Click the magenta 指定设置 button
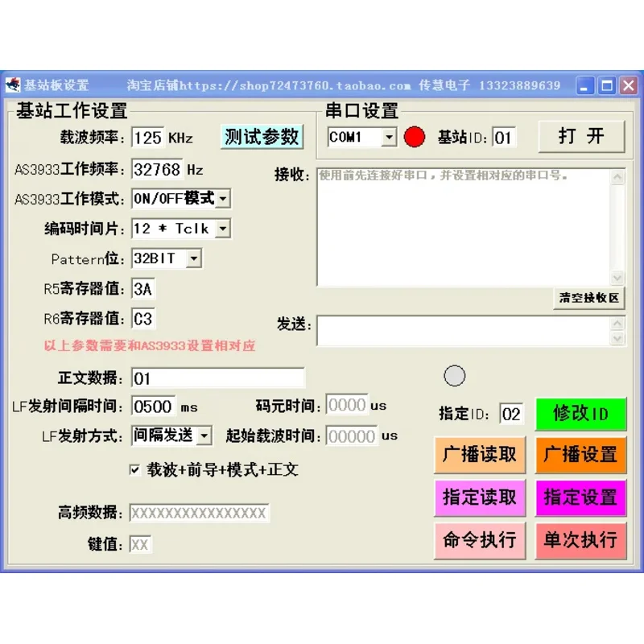 [580, 497]
